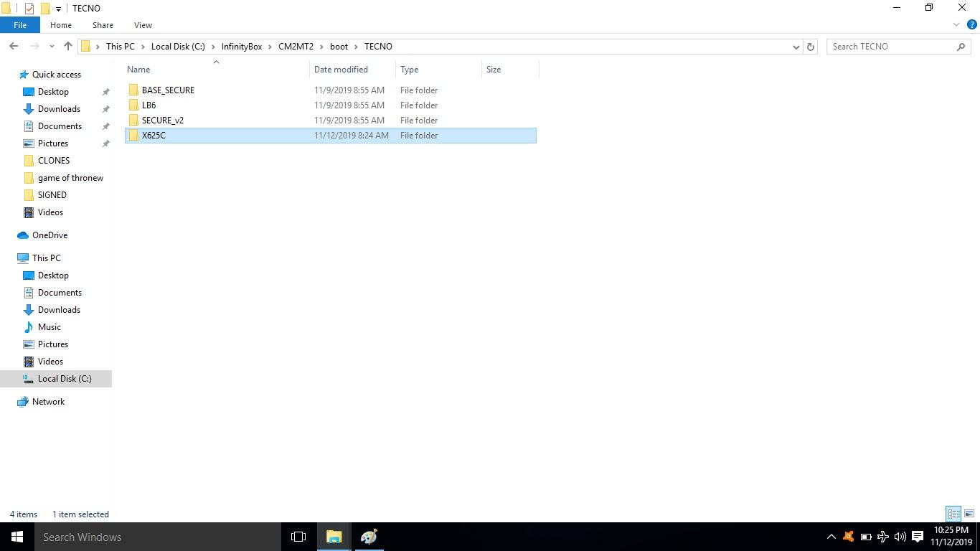Open Documents under Quick access
The image size is (980, 551).
click(x=60, y=126)
